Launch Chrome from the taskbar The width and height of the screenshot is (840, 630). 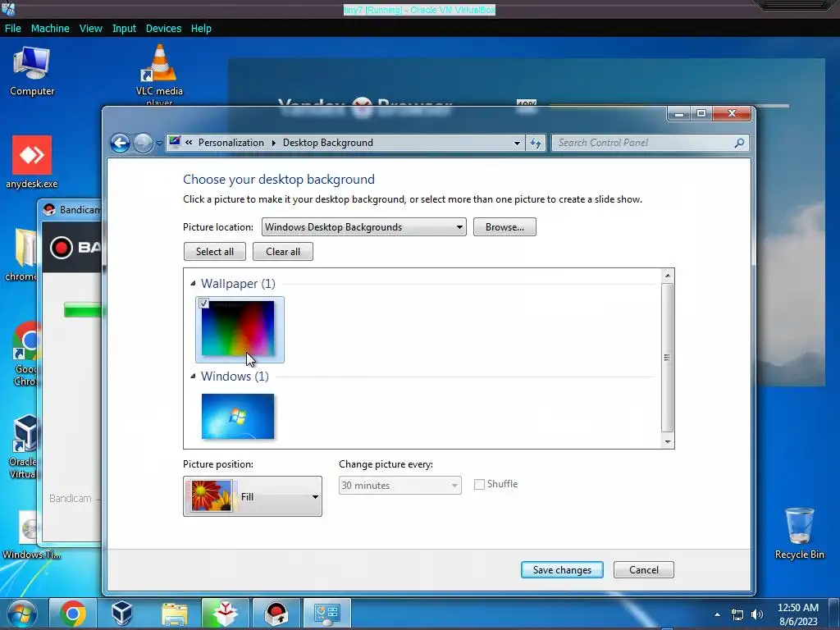[x=73, y=614]
